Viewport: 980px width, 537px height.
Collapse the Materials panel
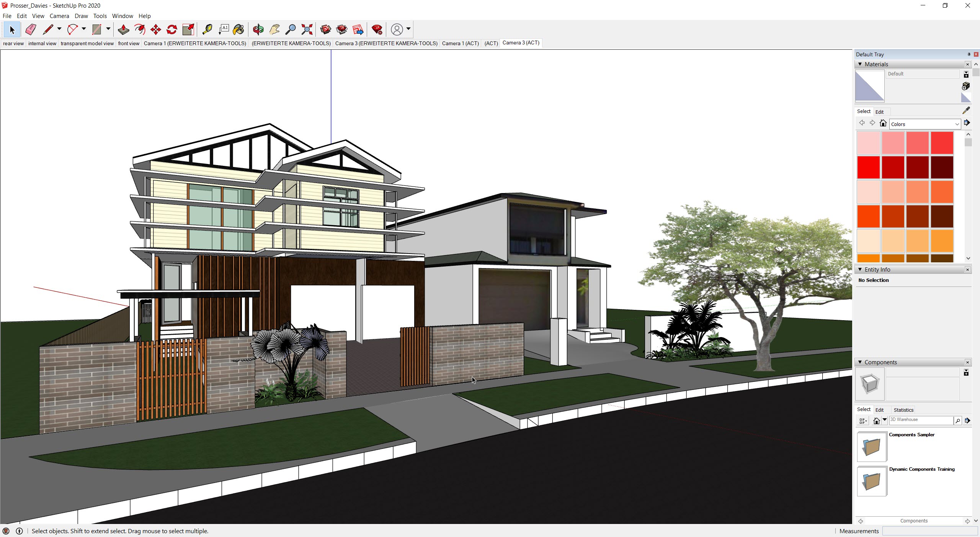[860, 64]
